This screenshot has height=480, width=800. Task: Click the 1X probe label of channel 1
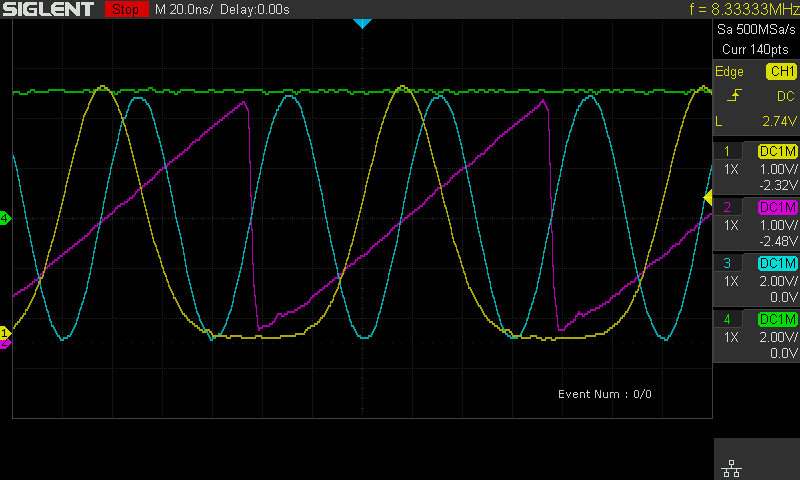click(x=731, y=169)
